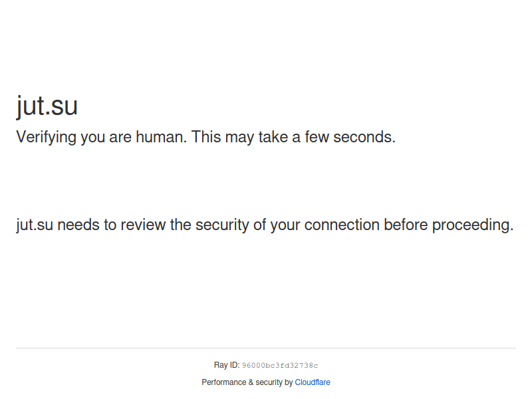Viewport: 532px width, 399px height.
Task: Click the word "Verifying" in the subtitle
Action: [46, 137]
